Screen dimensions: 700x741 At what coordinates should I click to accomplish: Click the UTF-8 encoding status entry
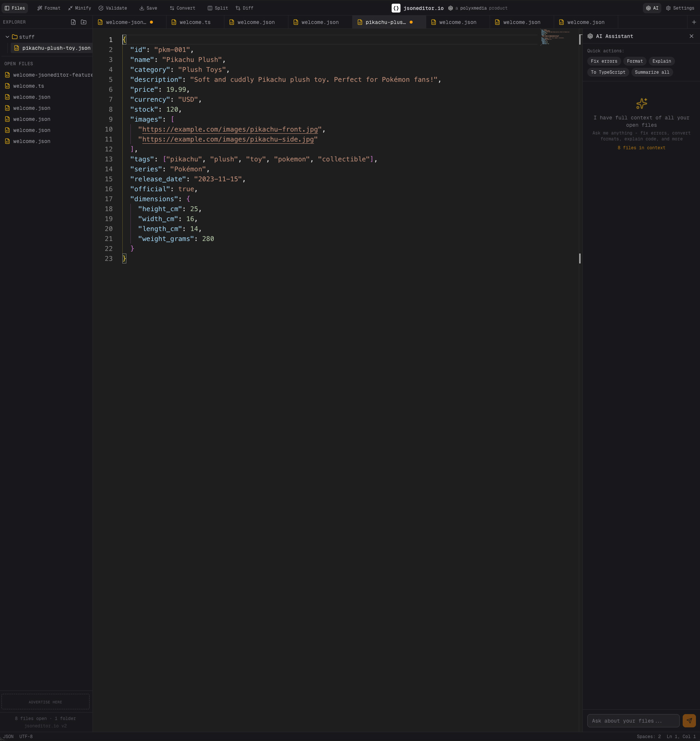(x=26, y=737)
